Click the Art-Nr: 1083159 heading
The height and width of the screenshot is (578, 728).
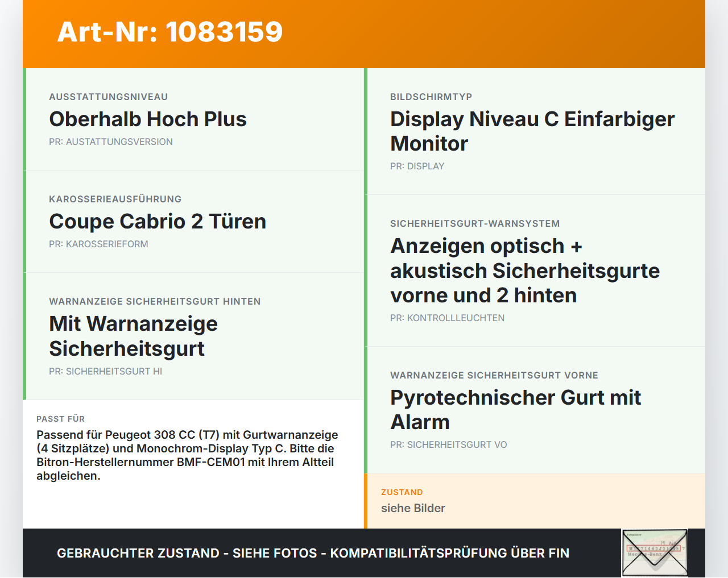170,32
